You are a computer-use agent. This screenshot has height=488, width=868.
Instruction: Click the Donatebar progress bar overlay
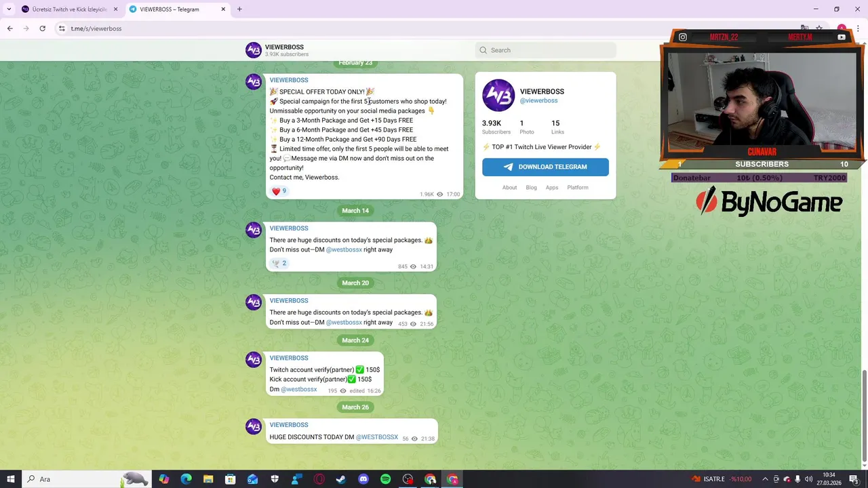point(759,178)
